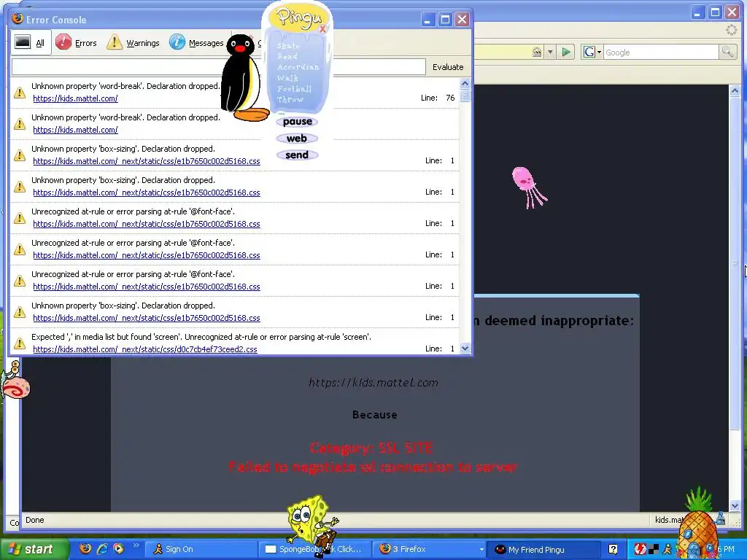
Task: Click 'Category: SSL SITE' red text
Action: [371, 448]
